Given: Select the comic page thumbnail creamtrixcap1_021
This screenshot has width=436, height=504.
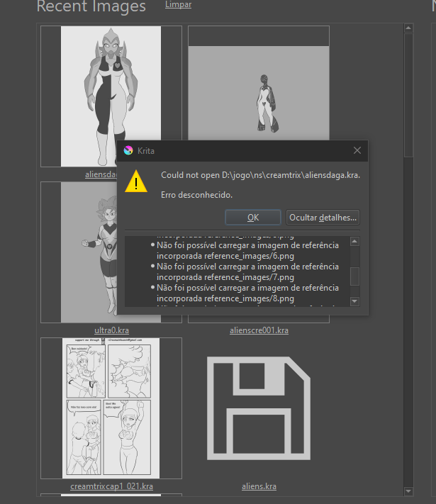Looking at the screenshot, I should [x=111, y=408].
